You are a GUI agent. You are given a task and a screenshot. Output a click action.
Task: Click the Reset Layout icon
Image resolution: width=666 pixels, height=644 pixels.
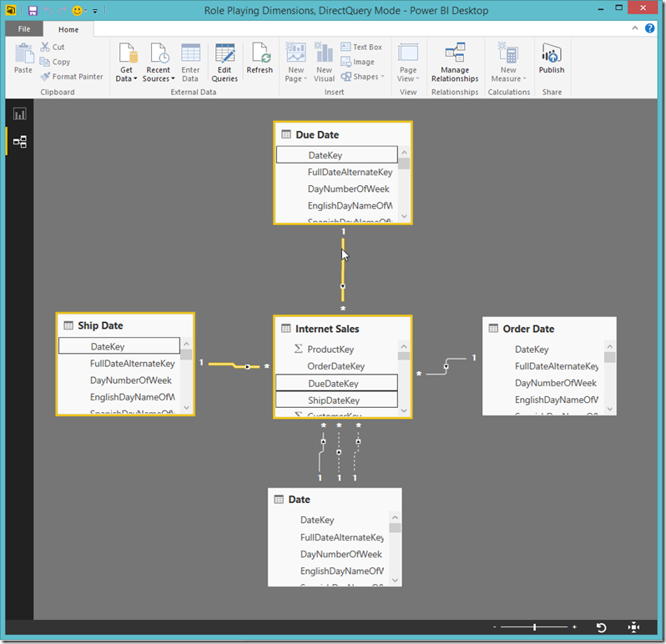pyautogui.click(x=601, y=627)
